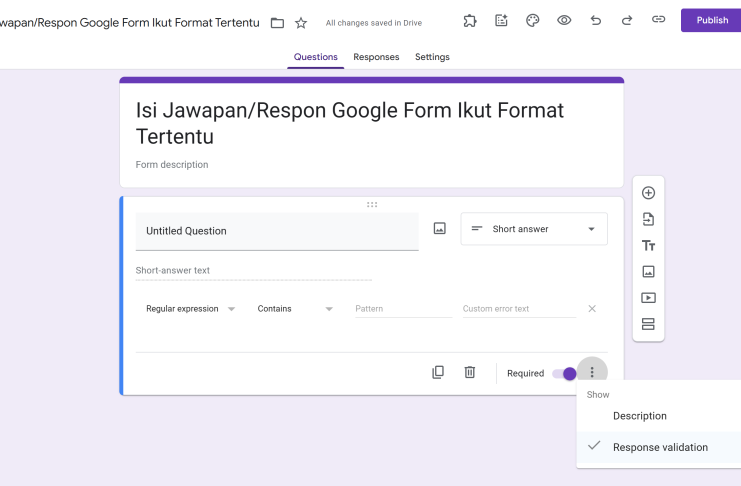
Task: Add a video from the sidebar
Action: click(x=648, y=298)
